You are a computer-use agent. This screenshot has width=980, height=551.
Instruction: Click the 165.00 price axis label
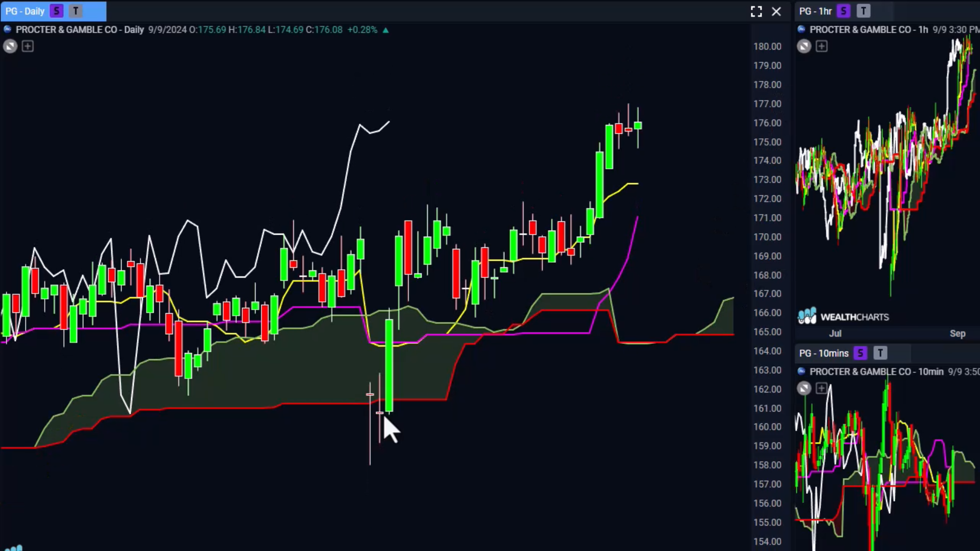767,332
